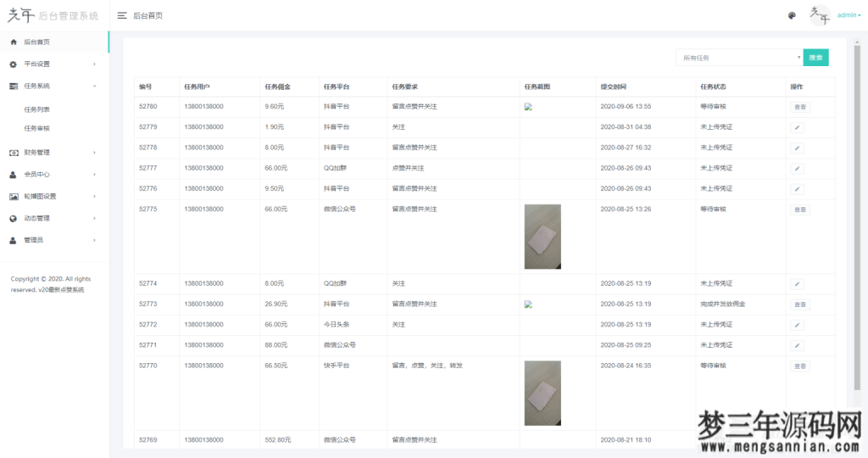Click the 管理员 person icon

tap(14, 240)
